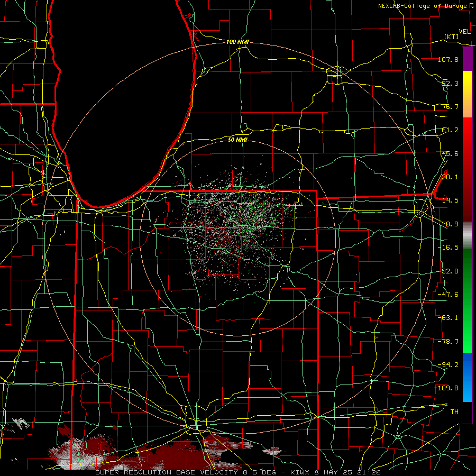
Task: Click the 14.5 scale value
Action: [x=450, y=200]
